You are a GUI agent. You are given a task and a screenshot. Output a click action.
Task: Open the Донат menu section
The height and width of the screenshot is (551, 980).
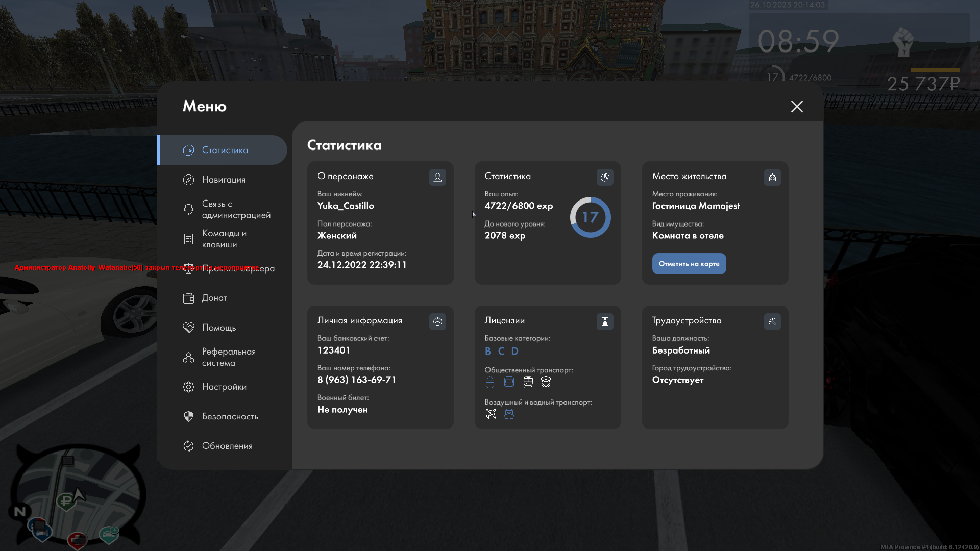214,298
